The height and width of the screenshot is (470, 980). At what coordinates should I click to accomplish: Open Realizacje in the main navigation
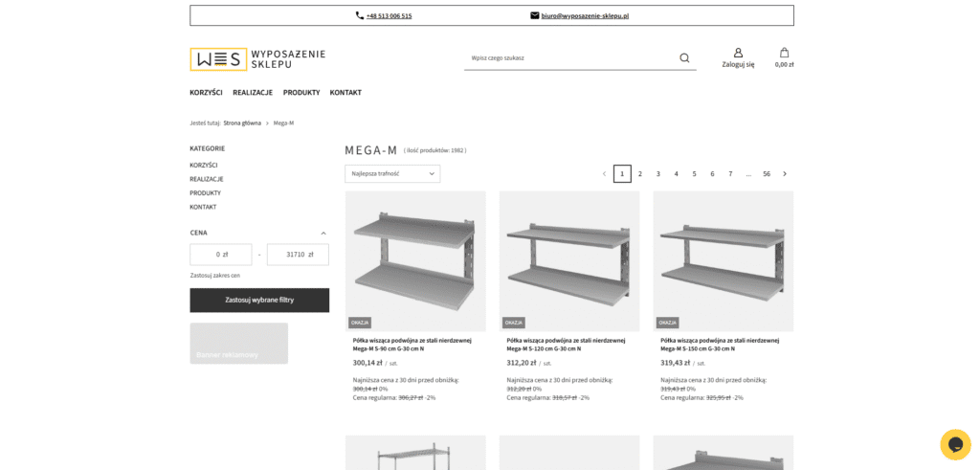point(253,93)
